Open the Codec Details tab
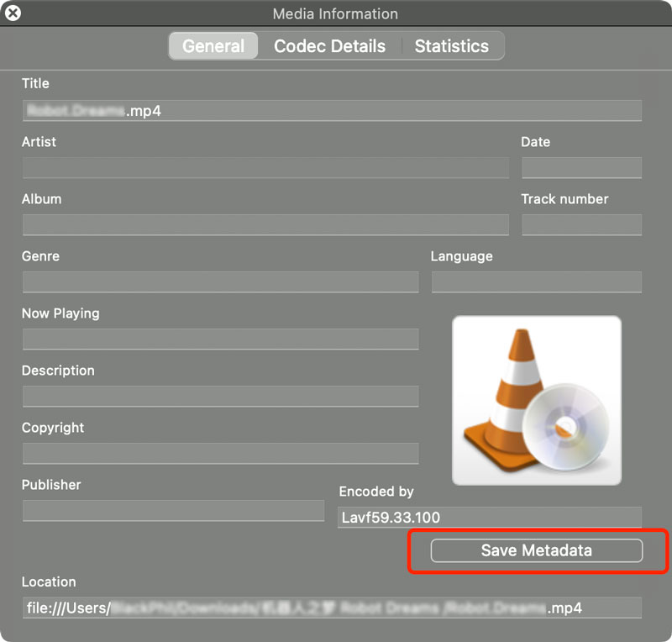The width and height of the screenshot is (672, 642). click(329, 46)
